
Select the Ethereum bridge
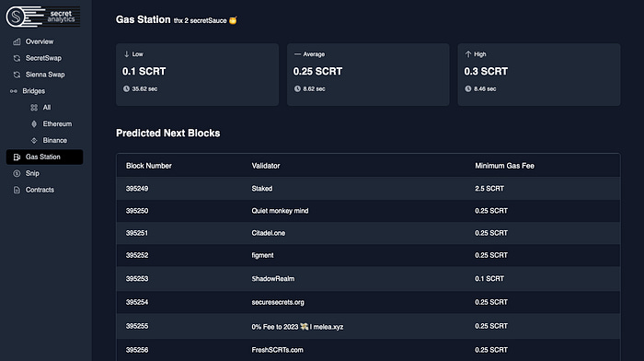pos(57,123)
